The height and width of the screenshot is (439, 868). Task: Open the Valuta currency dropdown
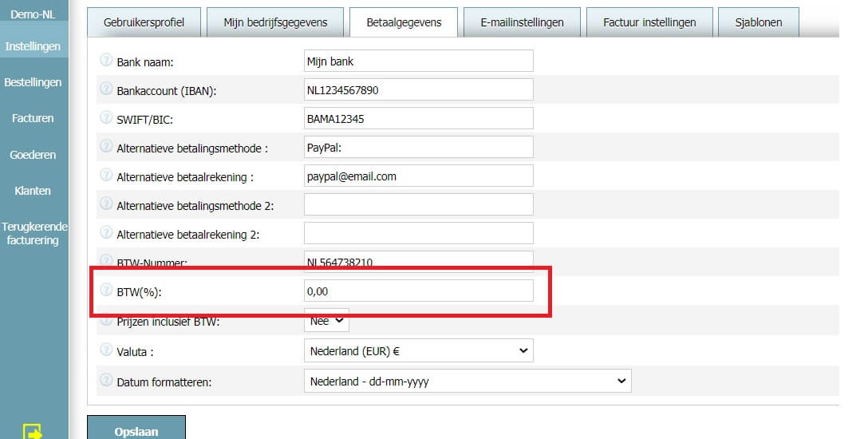tap(419, 350)
